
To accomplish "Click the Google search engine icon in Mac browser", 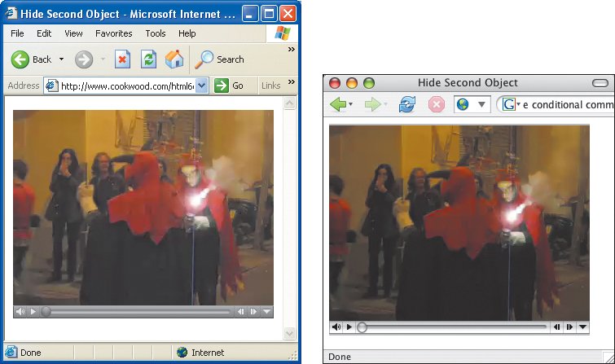I will (x=509, y=104).
